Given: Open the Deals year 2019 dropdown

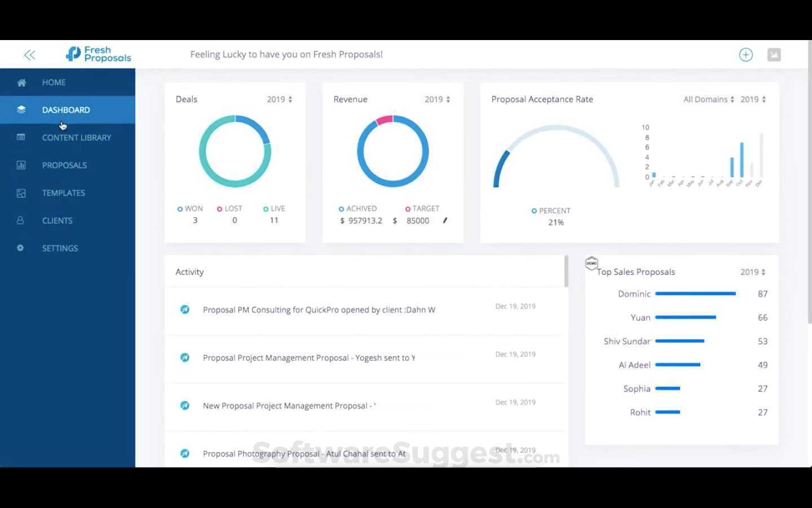Looking at the screenshot, I should tap(280, 99).
